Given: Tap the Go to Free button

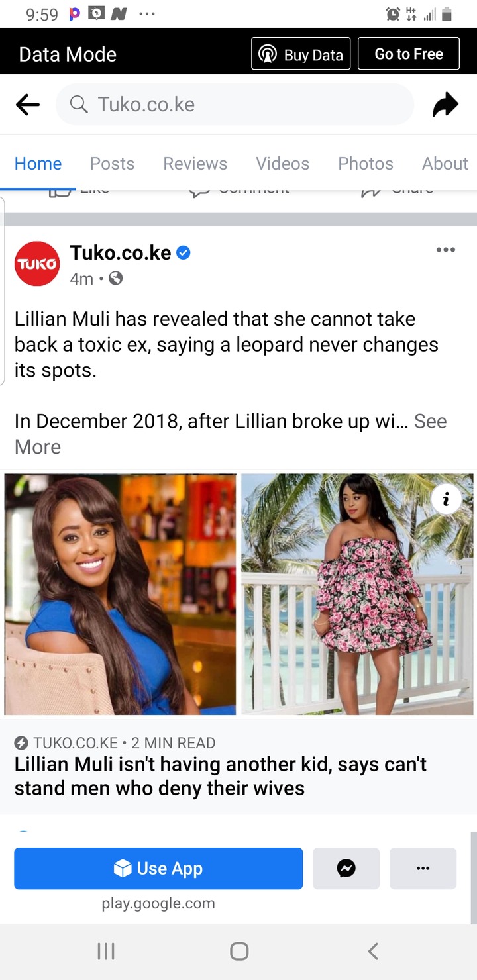Looking at the screenshot, I should (409, 54).
